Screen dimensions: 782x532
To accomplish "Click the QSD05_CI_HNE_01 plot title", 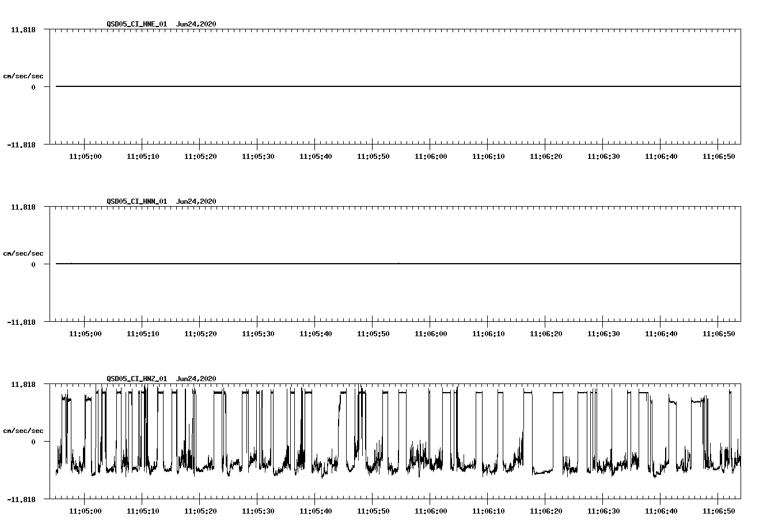I will click(x=137, y=24).
